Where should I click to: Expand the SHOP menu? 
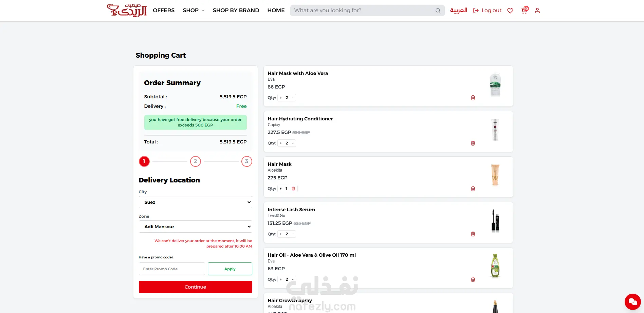(x=193, y=11)
